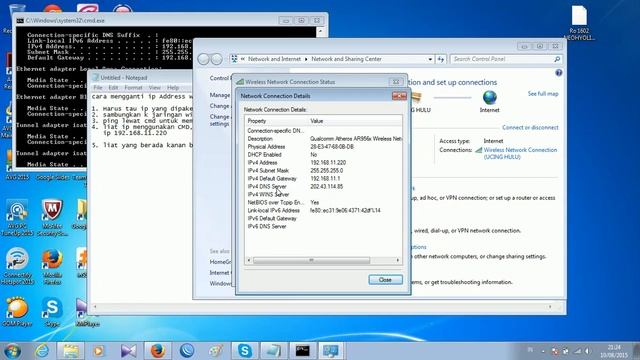Open the address bar dropdown arrow
The image size is (640, 360).
point(430,59)
